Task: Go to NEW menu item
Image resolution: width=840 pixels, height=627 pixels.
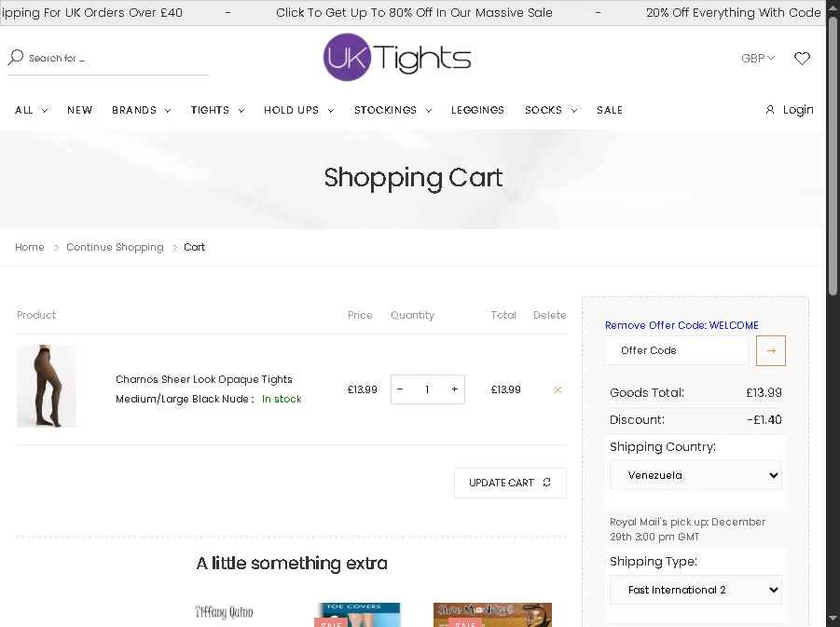Action: point(80,110)
